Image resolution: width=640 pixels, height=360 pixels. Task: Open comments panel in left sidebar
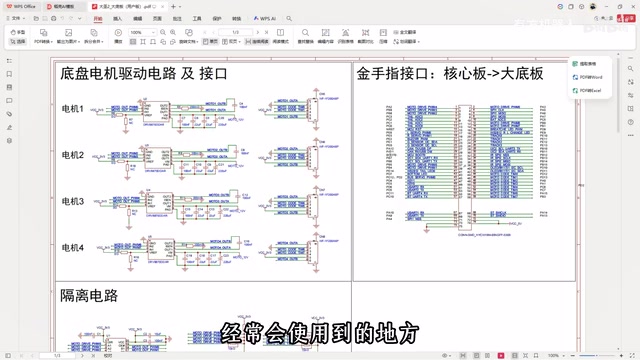9,101
